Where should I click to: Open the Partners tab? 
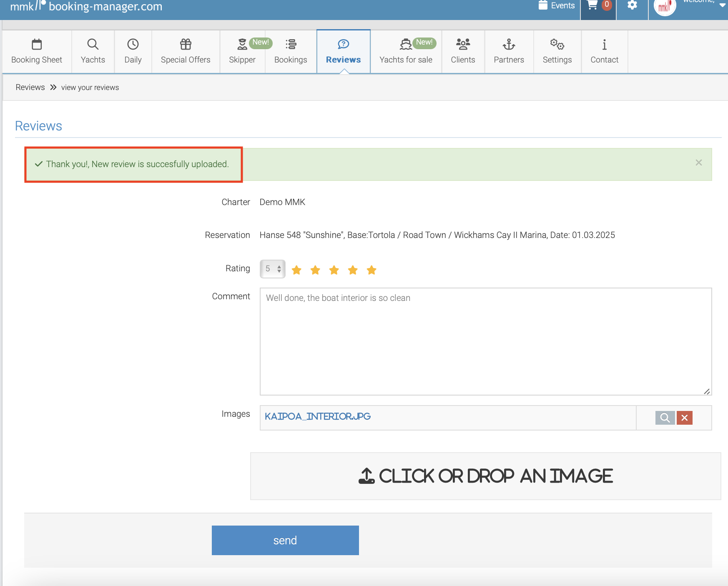(x=509, y=52)
